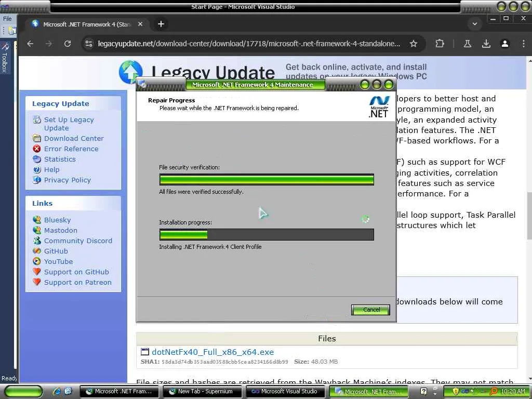Open the Support on Patreon link
This screenshot has width=532, height=399.
pos(78,283)
